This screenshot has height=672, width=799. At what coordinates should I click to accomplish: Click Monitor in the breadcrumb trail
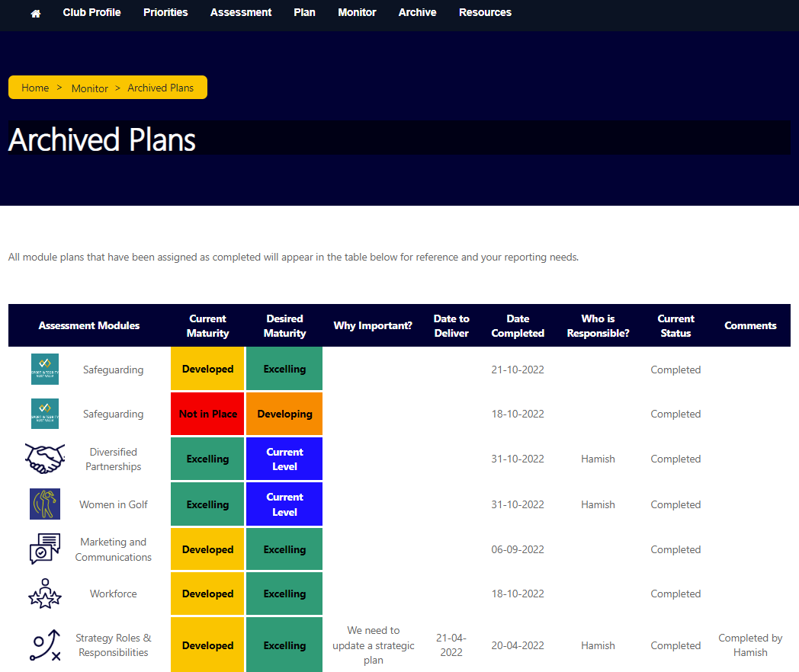click(x=89, y=88)
